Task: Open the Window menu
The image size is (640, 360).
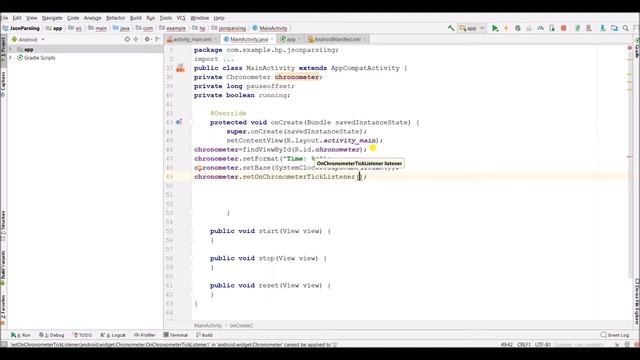Action: [x=199, y=18]
